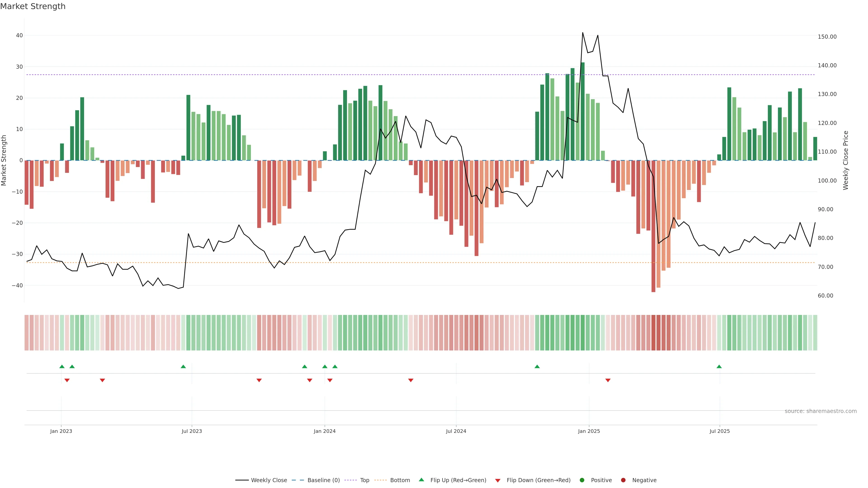Click the flip-up marker in late 2024
868x488 pixels.
(537, 366)
